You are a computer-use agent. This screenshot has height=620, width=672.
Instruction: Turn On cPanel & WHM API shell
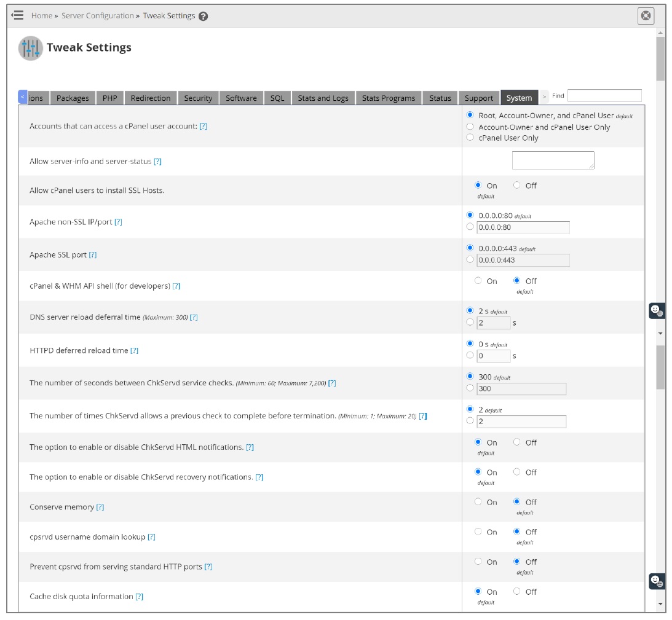[x=478, y=281]
